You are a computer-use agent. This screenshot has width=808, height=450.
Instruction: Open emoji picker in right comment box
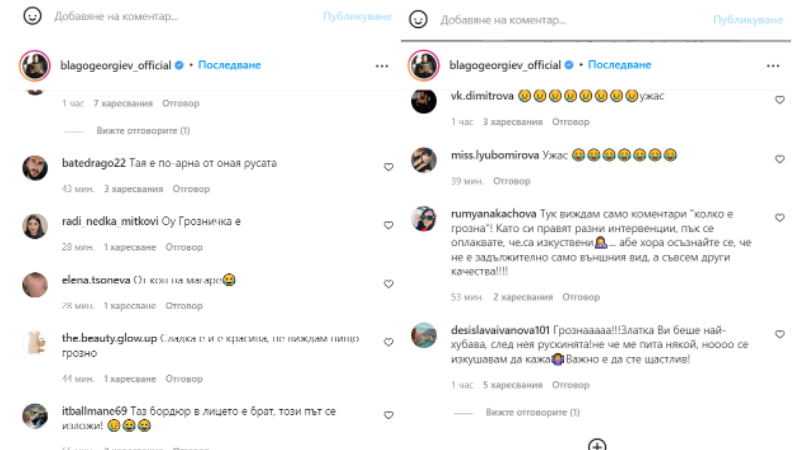point(418,20)
